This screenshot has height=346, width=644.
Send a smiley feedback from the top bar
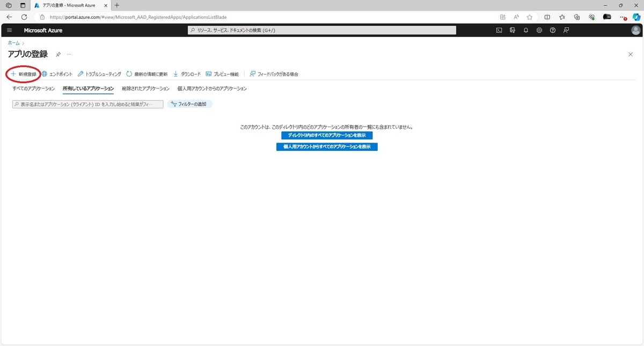click(566, 30)
